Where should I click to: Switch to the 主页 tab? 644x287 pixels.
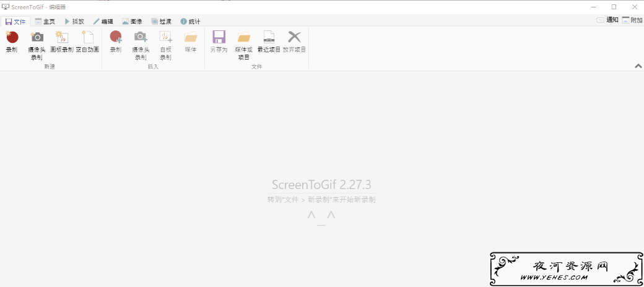45,21
